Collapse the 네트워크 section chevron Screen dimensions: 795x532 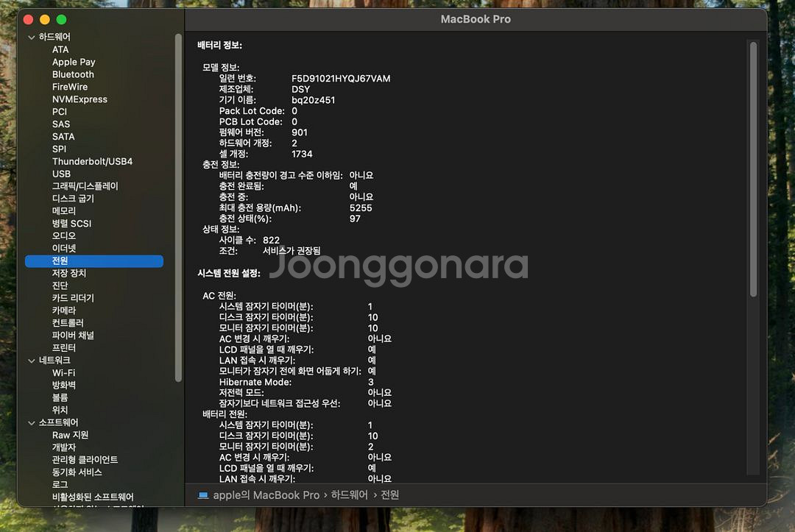(x=31, y=361)
